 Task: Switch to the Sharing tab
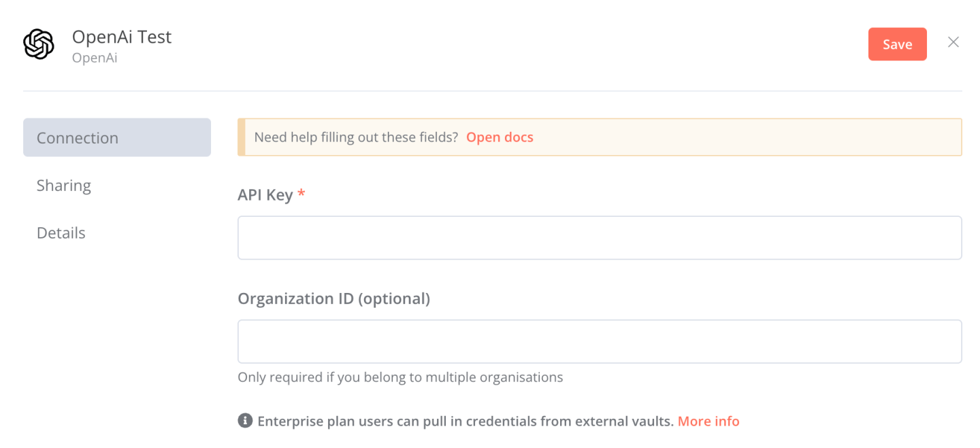pyautogui.click(x=63, y=185)
